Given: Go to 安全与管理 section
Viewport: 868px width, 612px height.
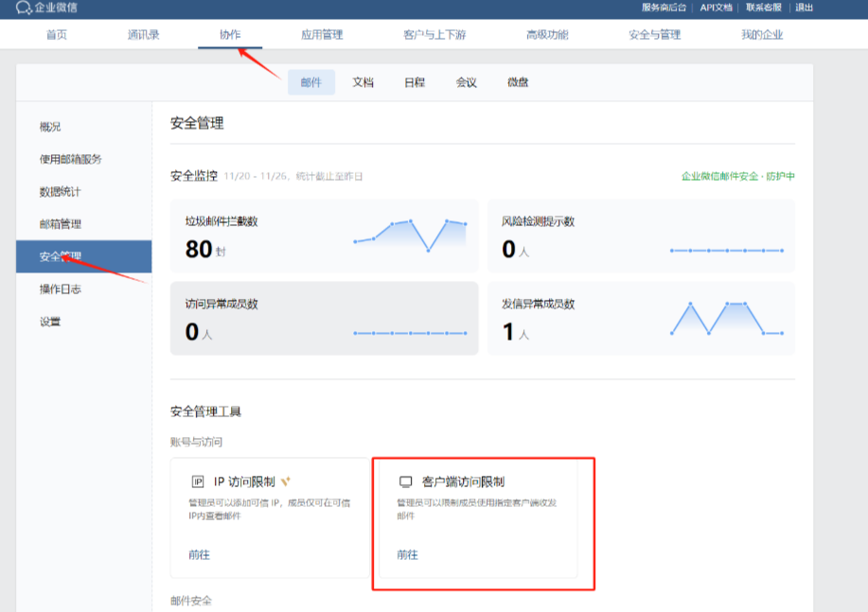Looking at the screenshot, I should point(654,33).
